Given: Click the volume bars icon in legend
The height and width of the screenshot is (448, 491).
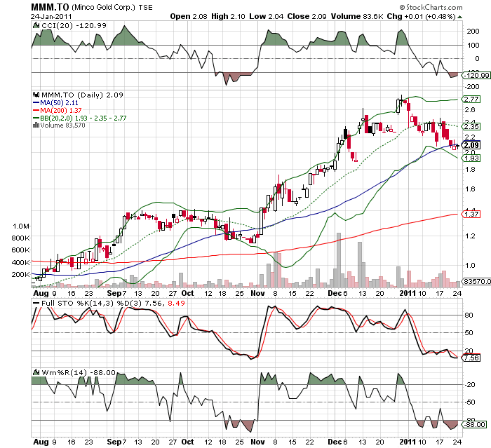Looking at the screenshot, I should pos(36,125).
